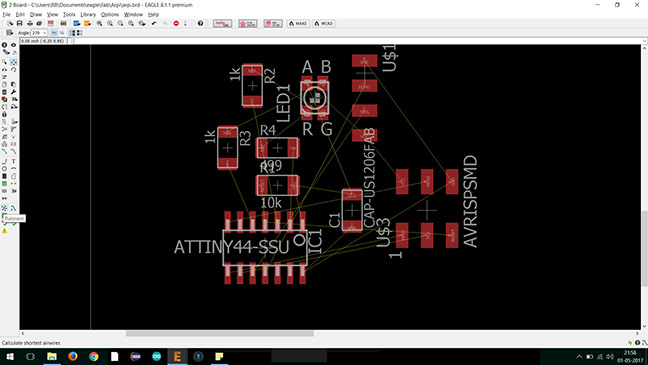Screen dimensions: 648x365
Task: Select the Mirror tool
Action: pyautogui.click(x=5, y=69)
